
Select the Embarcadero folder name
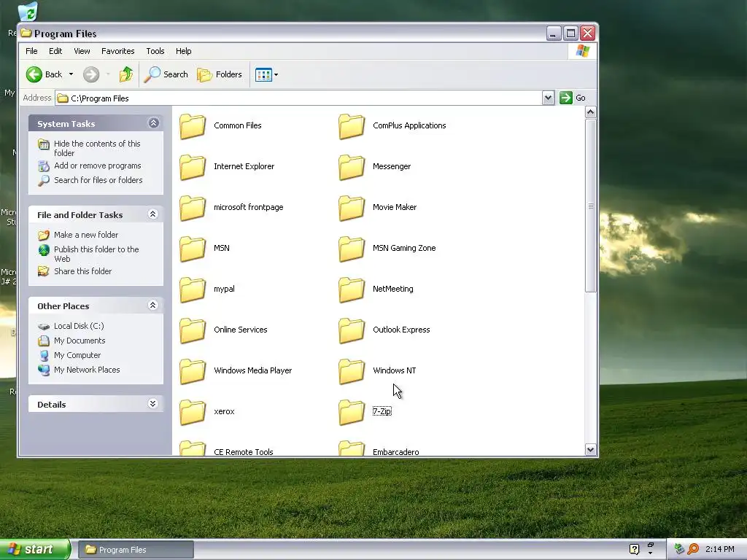point(396,452)
